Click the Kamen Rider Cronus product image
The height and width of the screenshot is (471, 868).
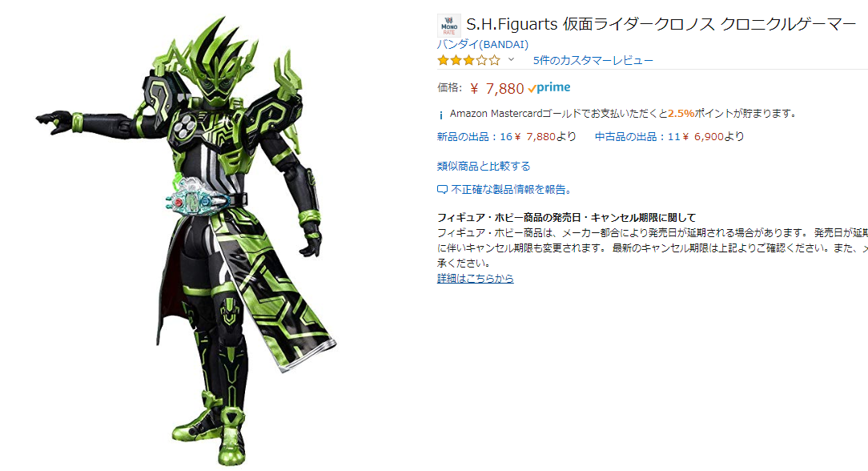point(187,240)
